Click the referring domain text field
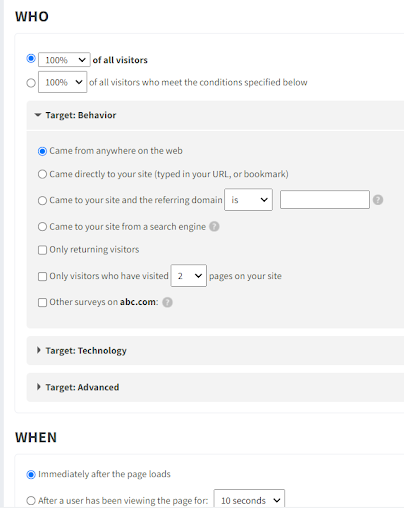This screenshot has height=512, width=404. [x=325, y=200]
